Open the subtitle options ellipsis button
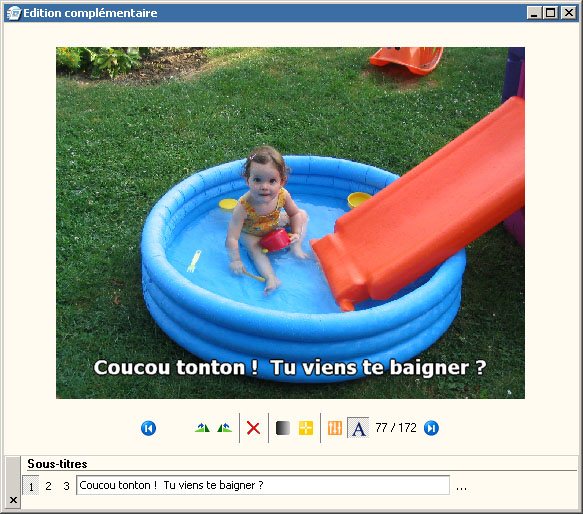Image resolution: width=583 pixels, height=514 pixels. click(461, 487)
